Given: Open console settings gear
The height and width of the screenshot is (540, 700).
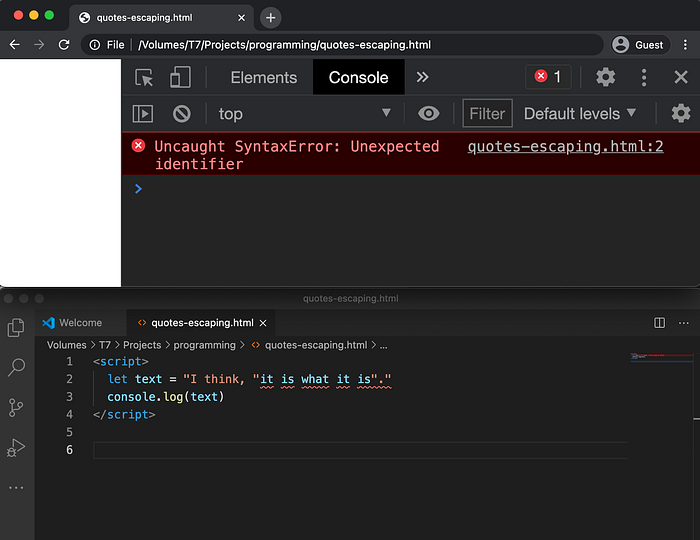Looking at the screenshot, I should pyautogui.click(x=681, y=113).
